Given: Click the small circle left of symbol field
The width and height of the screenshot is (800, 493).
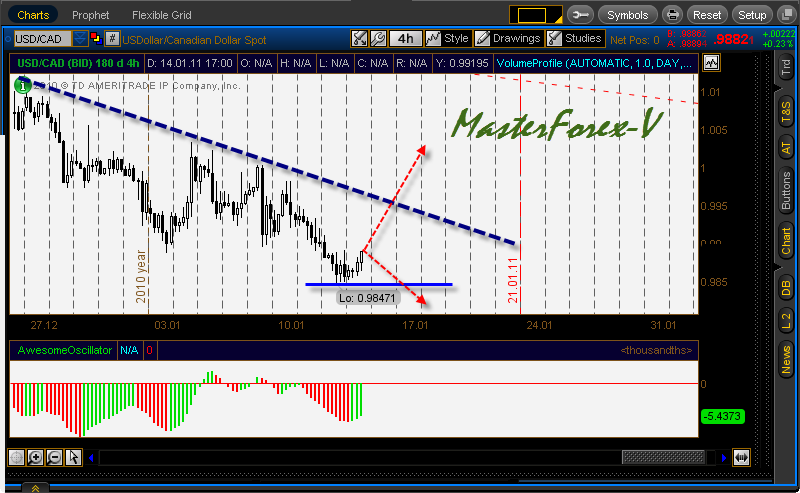Looking at the screenshot, I should [8, 39].
